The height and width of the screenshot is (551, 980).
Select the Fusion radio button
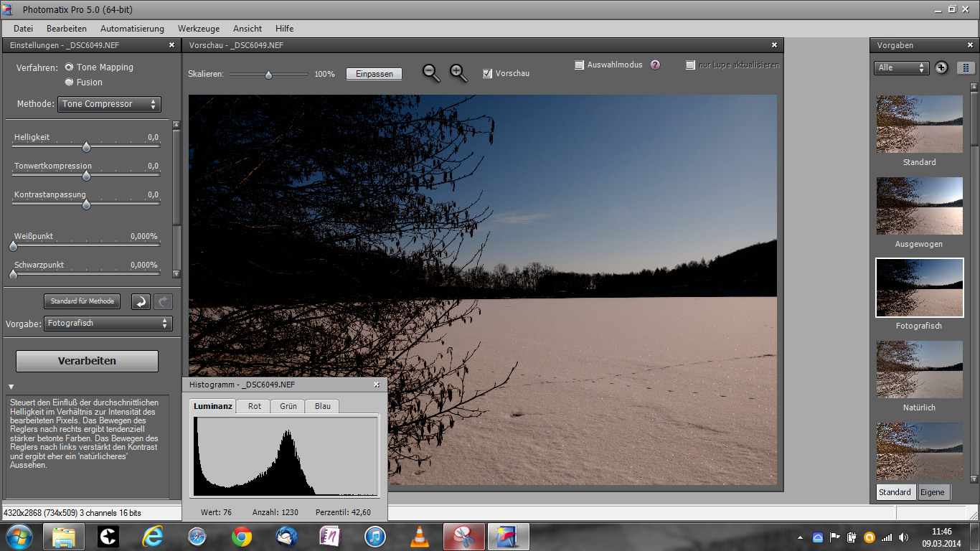pyautogui.click(x=70, y=82)
